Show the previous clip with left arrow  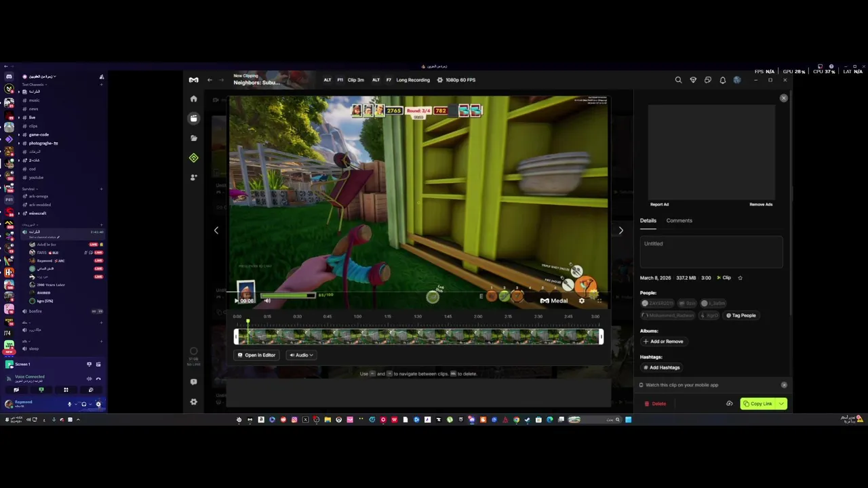click(216, 230)
